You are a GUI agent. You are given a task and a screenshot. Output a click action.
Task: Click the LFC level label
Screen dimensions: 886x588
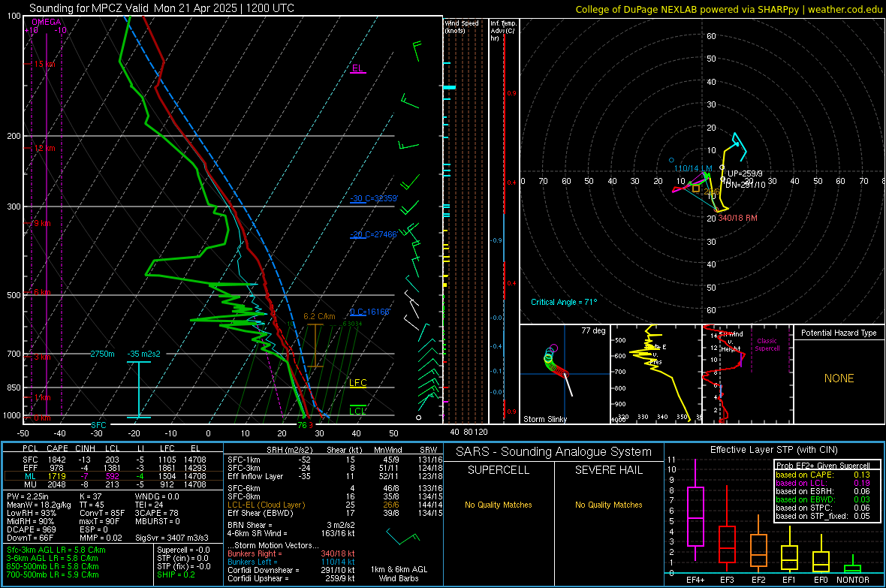(357, 383)
